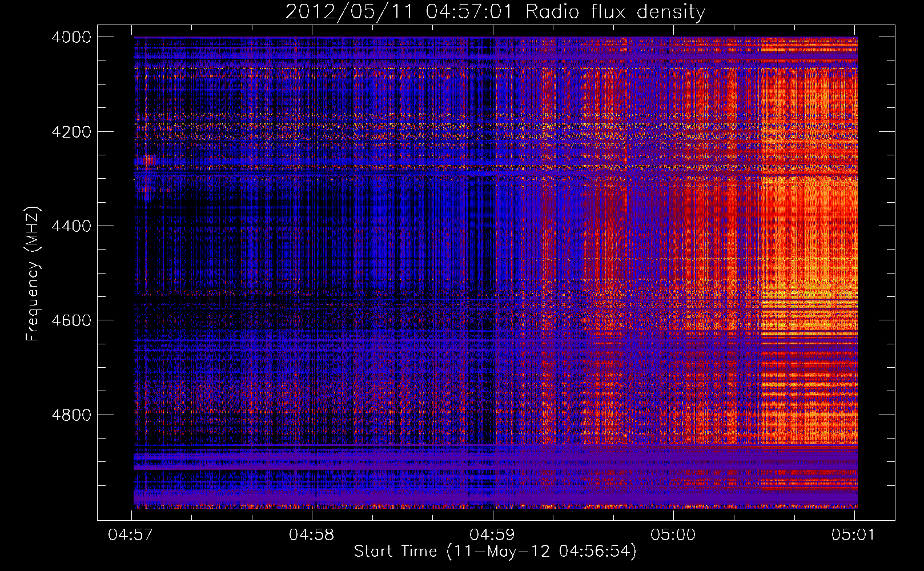The image size is (924, 571).
Task: Click the 05:00 time tick label
Action: [x=673, y=534]
